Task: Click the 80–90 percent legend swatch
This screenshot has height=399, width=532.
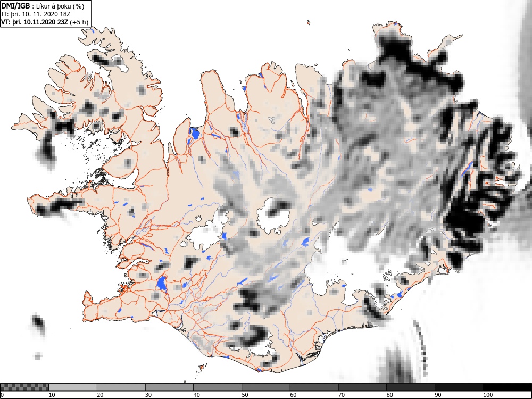Action: point(411,387)
